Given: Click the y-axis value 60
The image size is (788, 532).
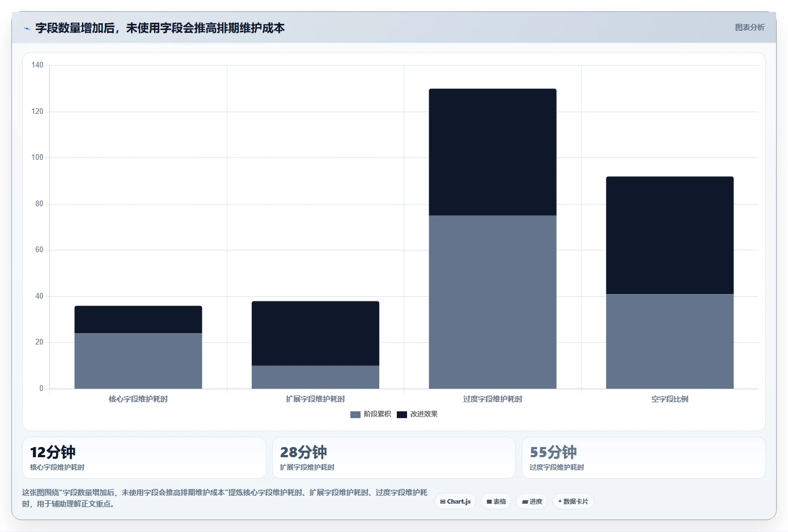Looking at the screenshot, I should coord(39,250).
